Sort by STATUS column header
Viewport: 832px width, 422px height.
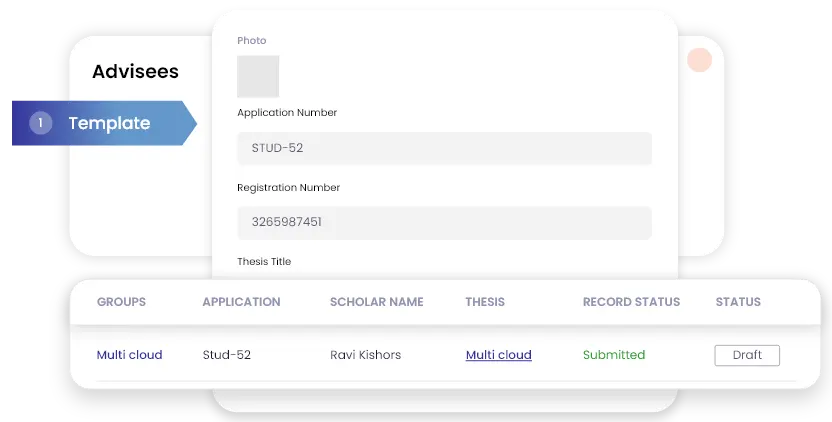[x=738, y=302]
